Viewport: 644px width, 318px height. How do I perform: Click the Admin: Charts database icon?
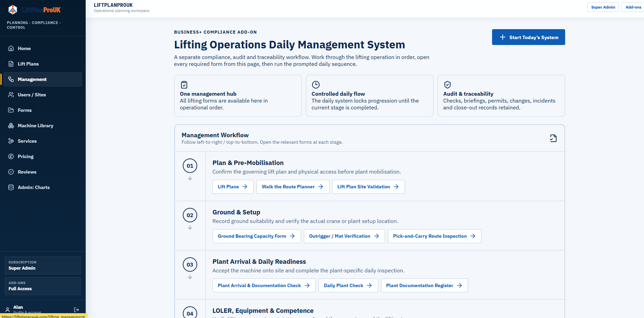[11, 187]
